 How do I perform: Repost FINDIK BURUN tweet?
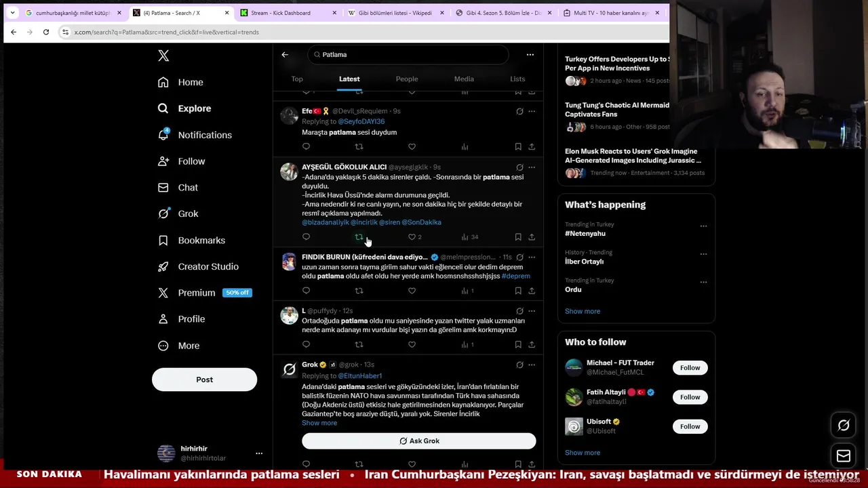point(359,291)
